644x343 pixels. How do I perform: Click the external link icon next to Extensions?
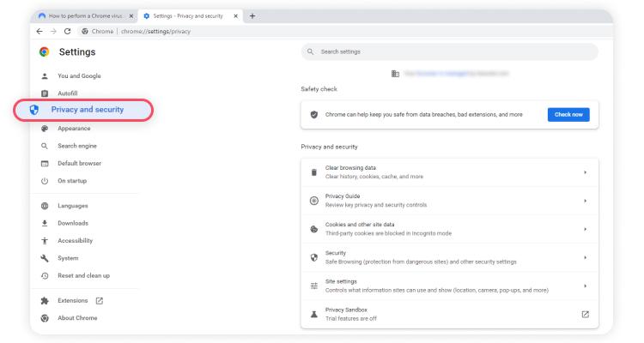(x=100, y=301)
